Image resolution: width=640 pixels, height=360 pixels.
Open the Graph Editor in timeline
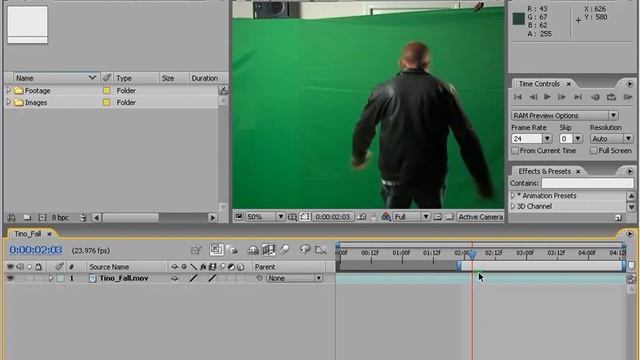pyautogui.click(x=321, y=250)
